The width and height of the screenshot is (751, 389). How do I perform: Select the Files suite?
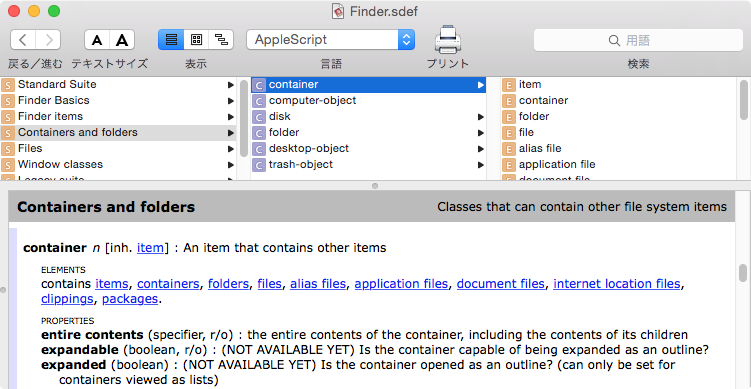click(x=118, y=149)
